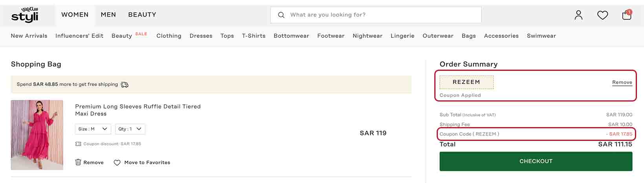Image resolution: width=644 pixels, height=183 pixels.
Task: Open the favorites heart icon in header
Action: [x=602, y=15]
